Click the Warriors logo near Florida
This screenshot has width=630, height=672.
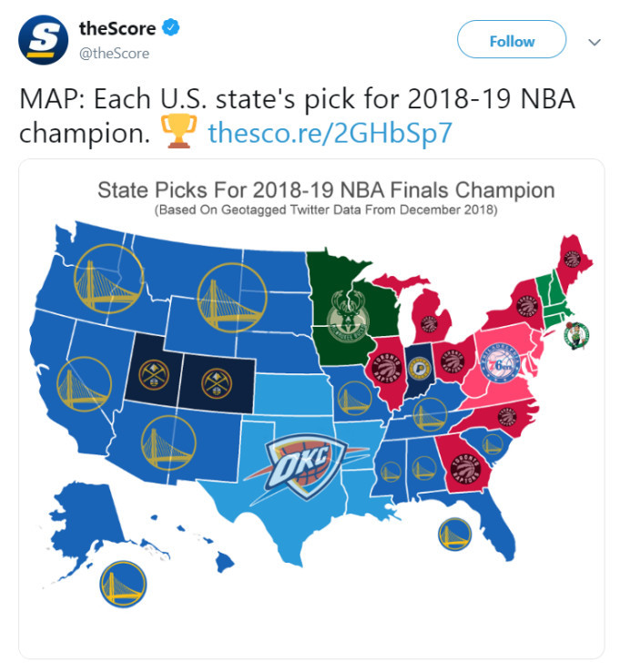[454, 534]
